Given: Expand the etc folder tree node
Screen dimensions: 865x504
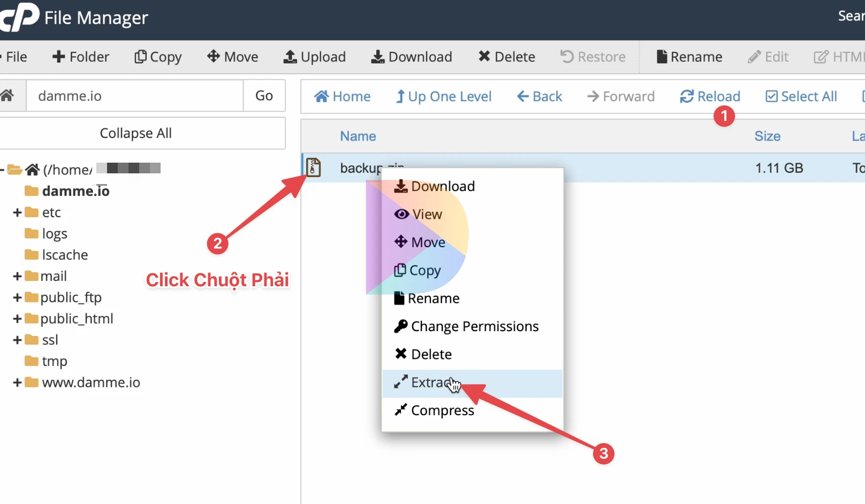Looking at the screenshot, I should pyautogui.click(x=17, y=212).
